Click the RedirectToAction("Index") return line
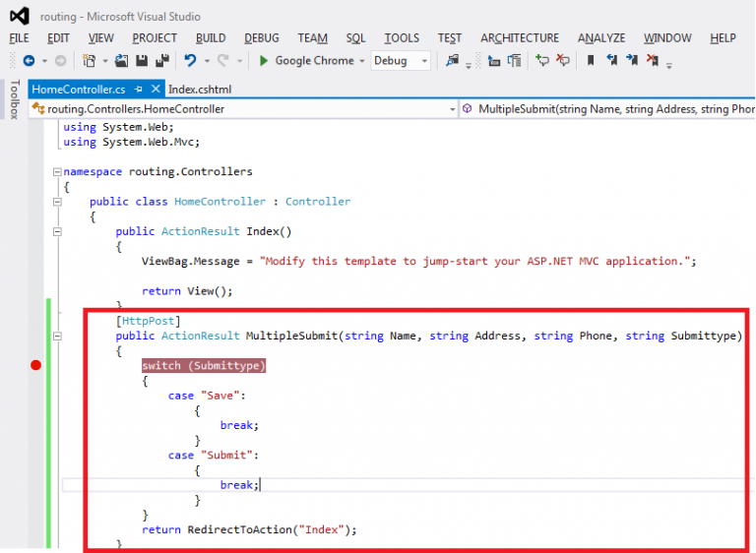This screenshot has height=553, width=756. click(x=249, y=529)
